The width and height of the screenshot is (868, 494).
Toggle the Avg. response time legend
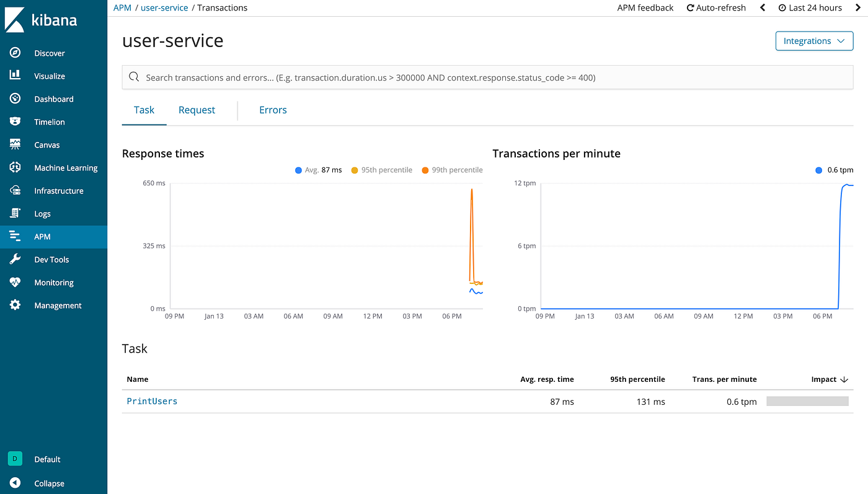318,170
